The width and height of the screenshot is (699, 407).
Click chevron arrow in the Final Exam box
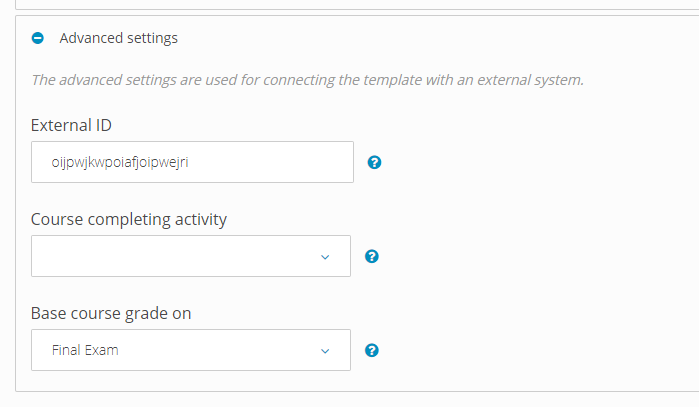[325, 351]
